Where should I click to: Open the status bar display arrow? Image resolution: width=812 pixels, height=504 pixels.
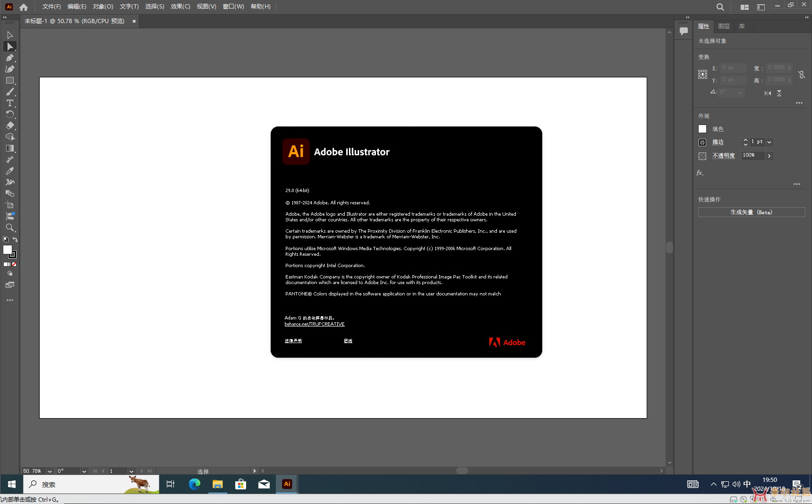click(255, 471)
